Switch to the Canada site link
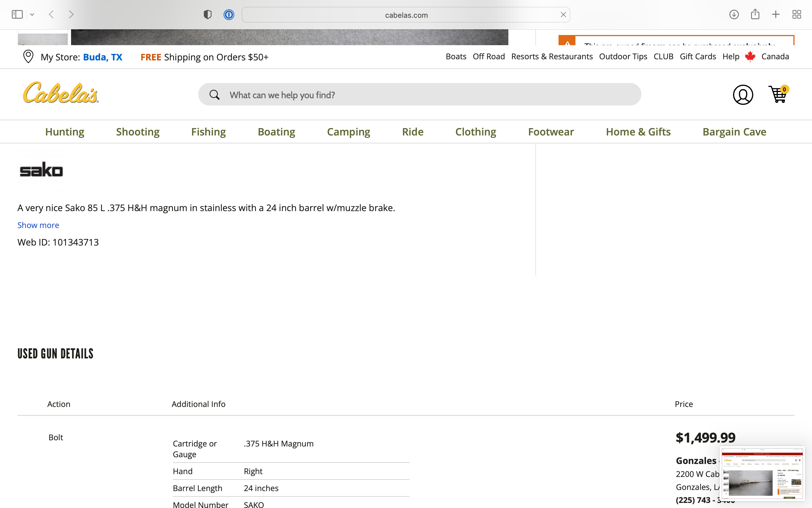This screenshot has height=508, width=812. point(775,56)
